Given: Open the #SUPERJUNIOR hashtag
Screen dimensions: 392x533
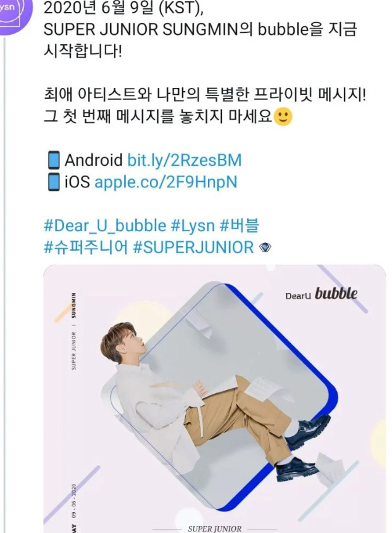Looking at the screenshot, I should pos(193,248).
